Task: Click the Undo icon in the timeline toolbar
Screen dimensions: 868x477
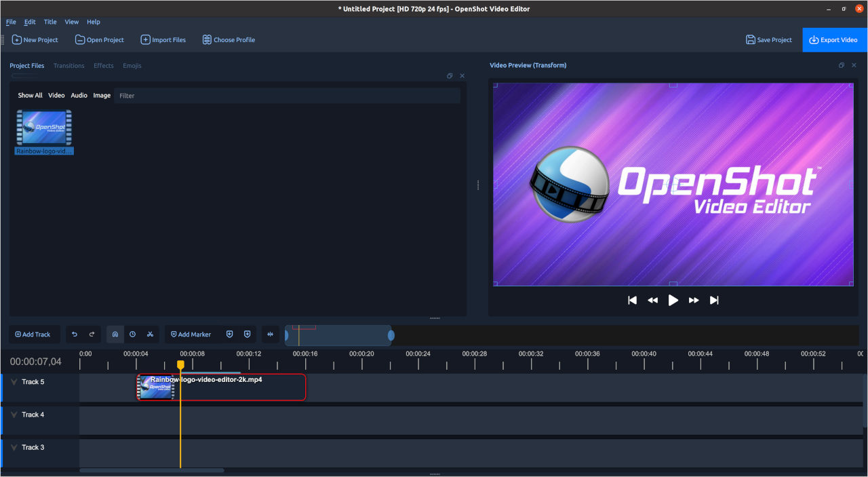Action: [x=75, y=334]
